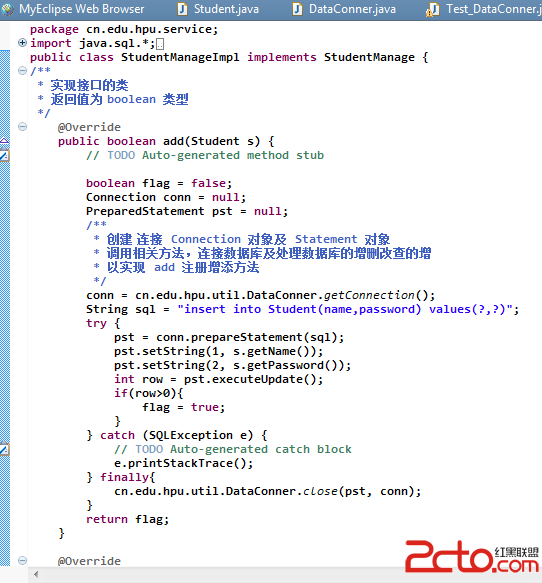
Task: Click the 'return flag;' statement
Action: (x=128, y=519)
